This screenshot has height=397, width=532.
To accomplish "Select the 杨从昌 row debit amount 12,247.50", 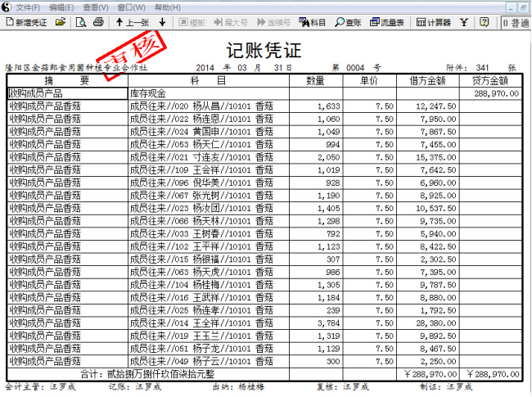I will pyautogui.click(x=430, y=106).
